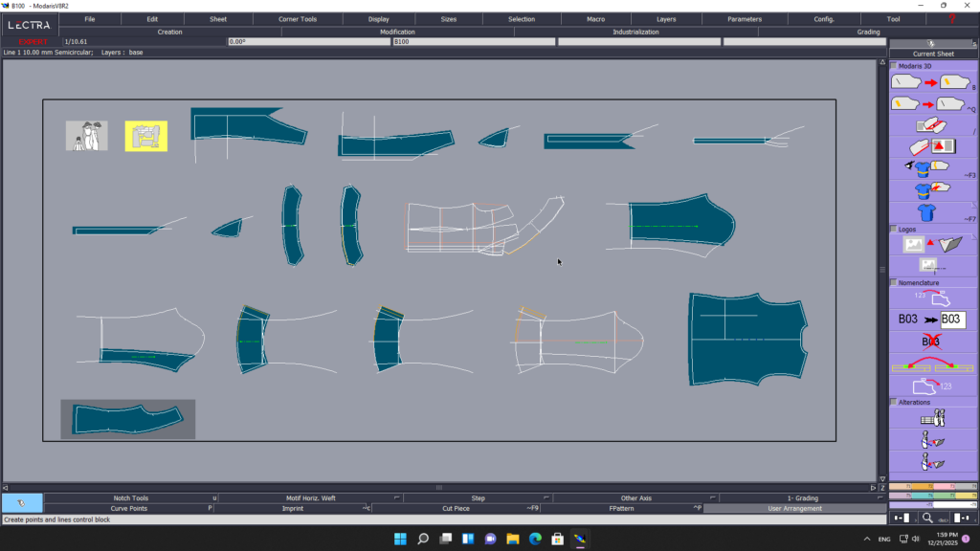
Task: Click the Cut Piece button
Action: pyautogui.click(x=456, y=509)
